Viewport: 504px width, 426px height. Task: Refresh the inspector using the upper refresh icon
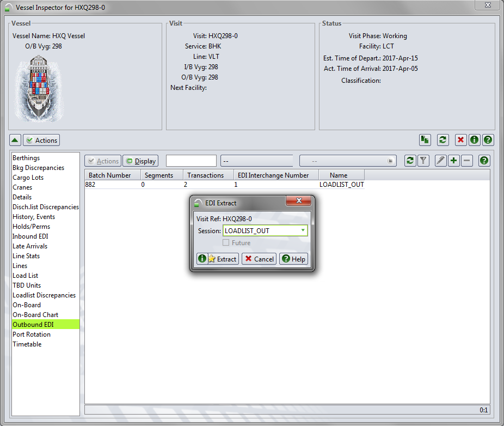[x=442, y=140]
